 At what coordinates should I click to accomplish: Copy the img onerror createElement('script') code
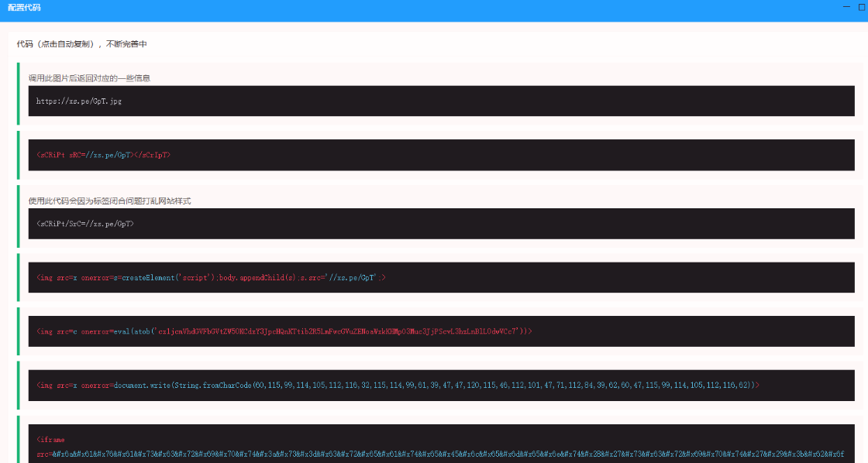pyautogui.click(x=441, y=278)
